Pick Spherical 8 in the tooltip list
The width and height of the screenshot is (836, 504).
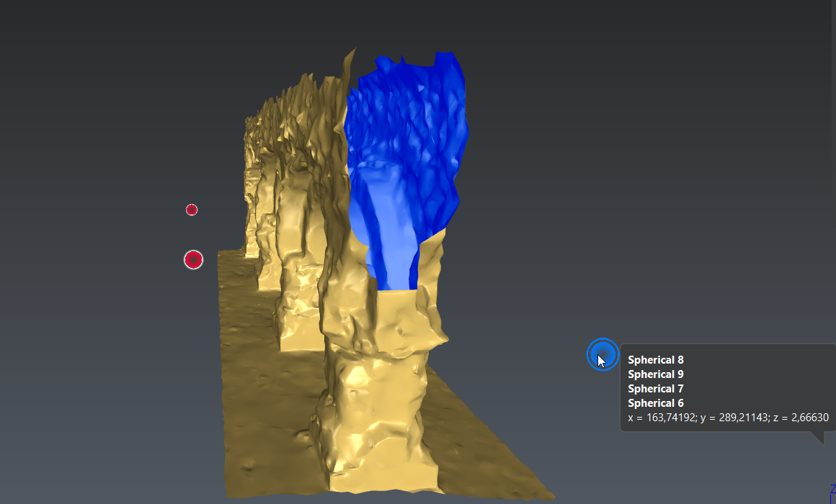[655, 360]
